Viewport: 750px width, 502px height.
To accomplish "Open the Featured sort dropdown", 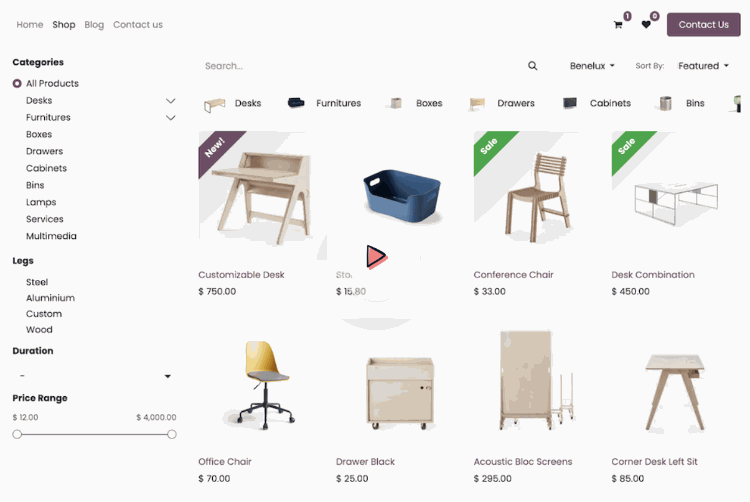I will point(703,66).
